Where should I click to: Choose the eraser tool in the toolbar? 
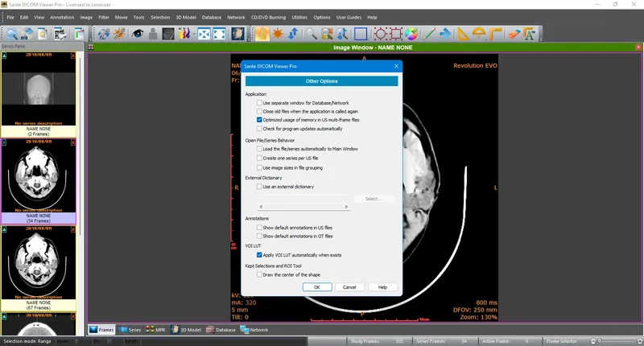coord(513,34)
